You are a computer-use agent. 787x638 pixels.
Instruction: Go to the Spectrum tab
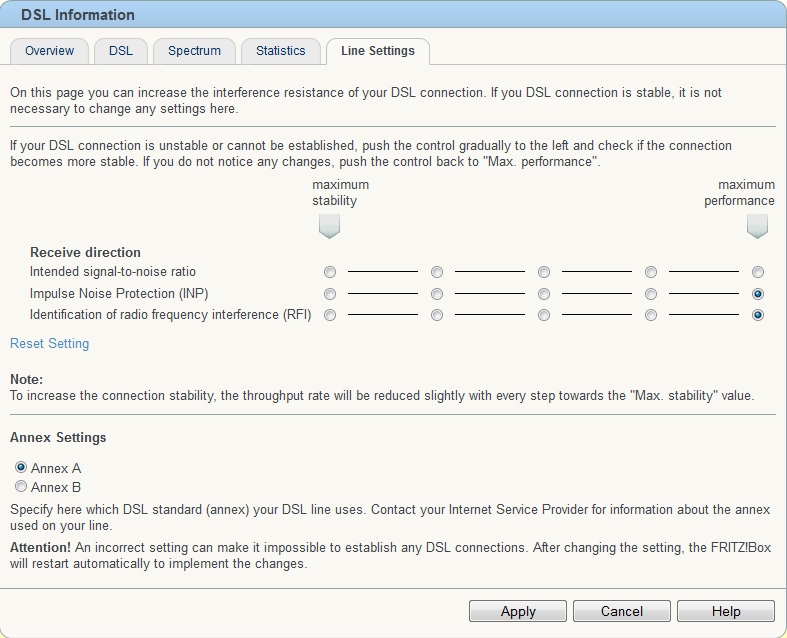click(x=194, y=51)
